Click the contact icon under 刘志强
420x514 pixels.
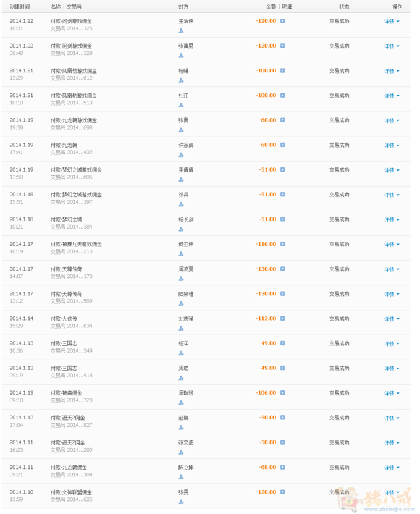181,329
